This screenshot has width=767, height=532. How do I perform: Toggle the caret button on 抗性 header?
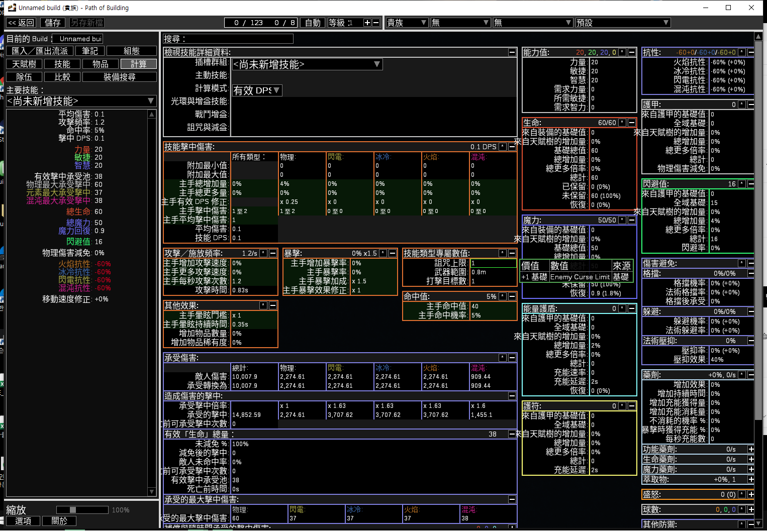pyautogui.click(x=741, y=52)
